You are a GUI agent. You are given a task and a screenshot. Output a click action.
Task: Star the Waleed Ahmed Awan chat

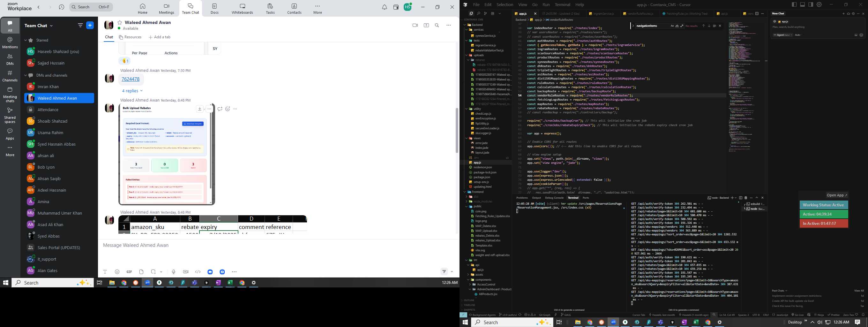pos(120,23)
